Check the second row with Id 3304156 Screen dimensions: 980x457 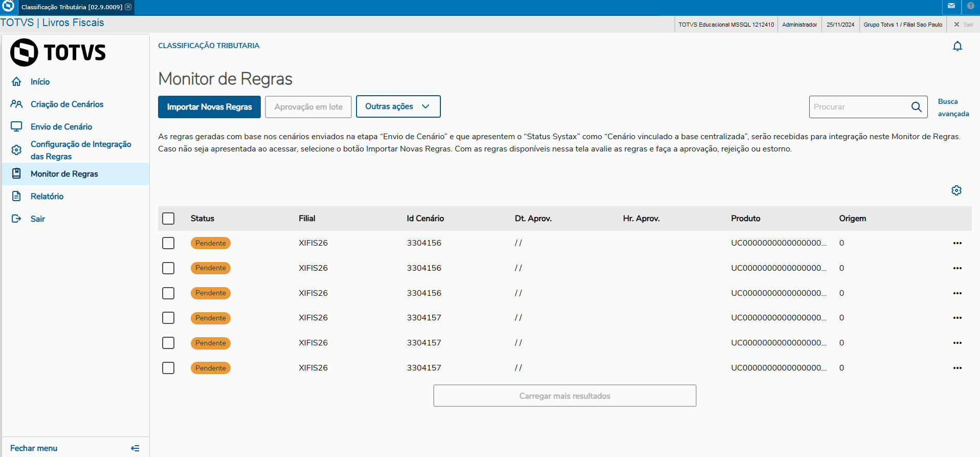168,268
